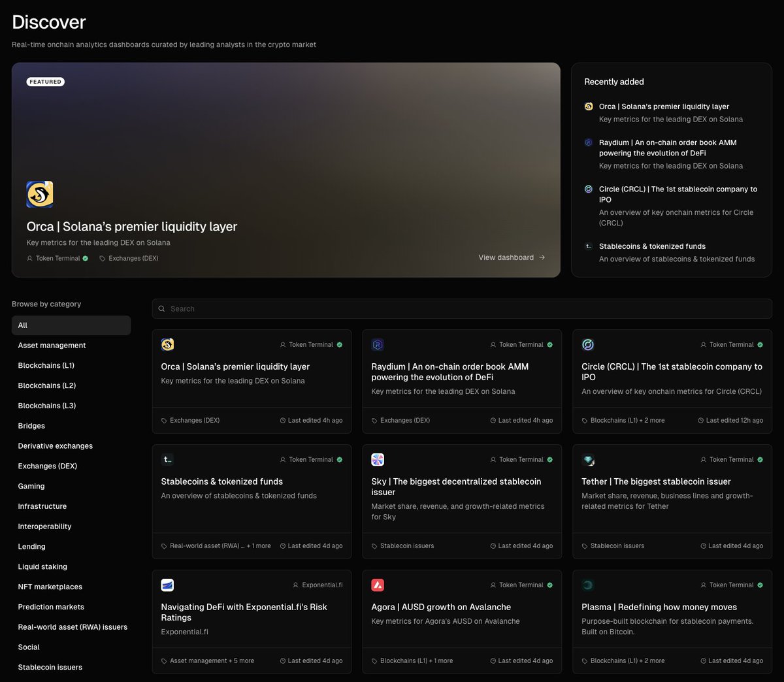Click the clock icon on the Plasma card
The height and width of the screenshot is (682, 784).
pyautogui.click(x=704, y=661)
